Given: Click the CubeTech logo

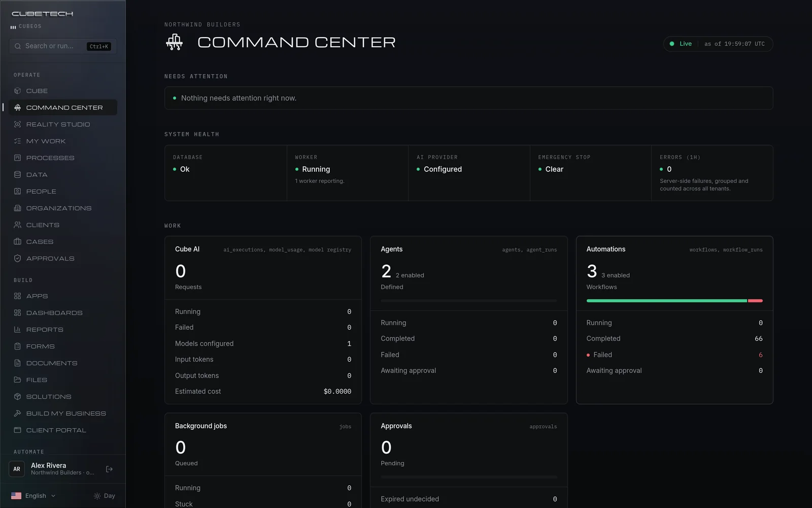Looking at the screenshot, I should point(43,14).
